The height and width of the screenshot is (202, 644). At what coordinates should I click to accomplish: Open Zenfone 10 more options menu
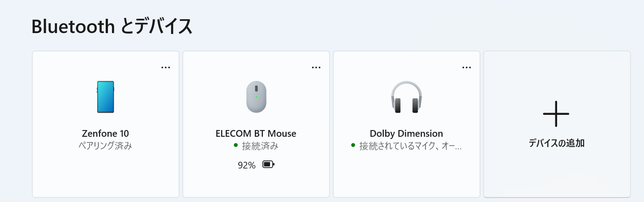pyautogui.click(x=166, y=67)
